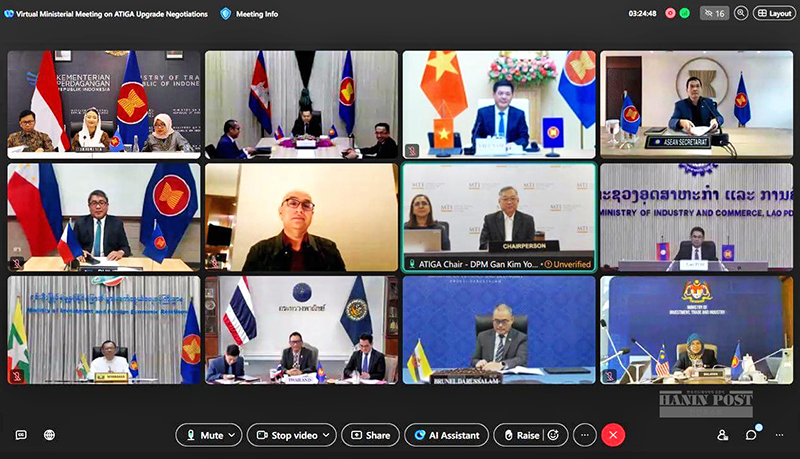This screenshot has height=459, width=800.
Task: Open Meeting Info
Action: coord(249,13)
